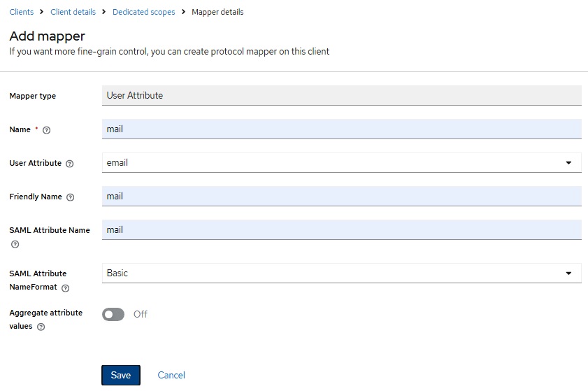Toggle Aggregate attribute values switch on
This screenshot has height=391, width=588.
tap(113, 315)
